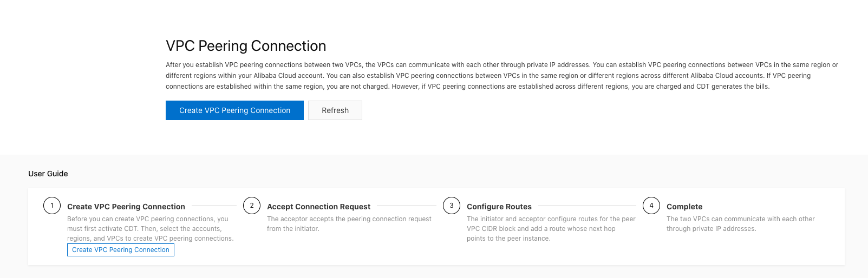Click the Complete step title
The height and width of the screenshot is (278, 868).
[x=684, y=207]
